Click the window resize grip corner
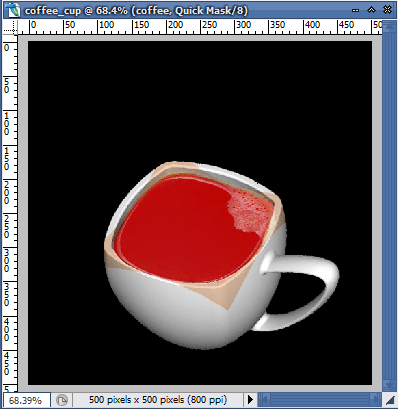This screenshot has height=409, width=398. [389, 400]
